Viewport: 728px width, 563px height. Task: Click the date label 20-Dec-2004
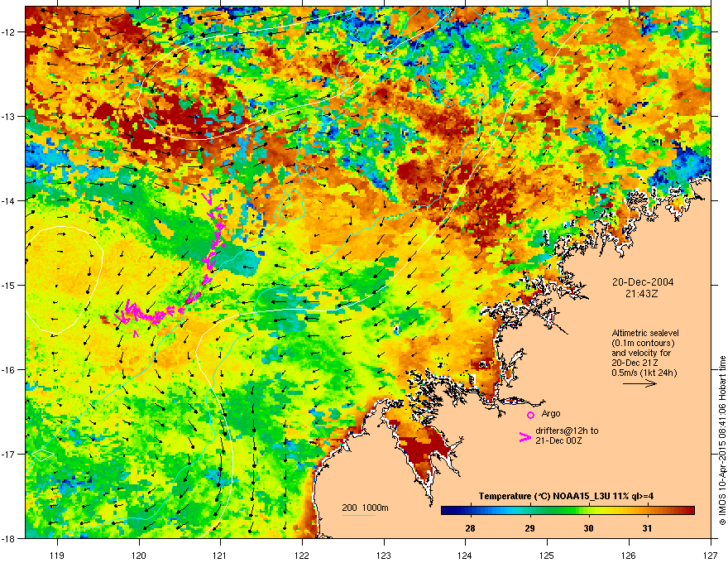[x=643, y=282]
